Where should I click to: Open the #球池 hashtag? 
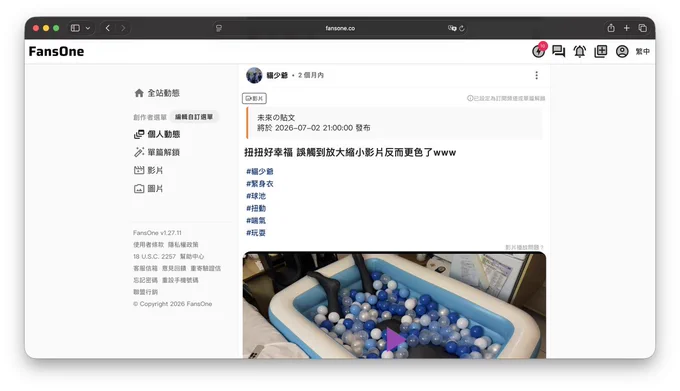pos(256,196)
